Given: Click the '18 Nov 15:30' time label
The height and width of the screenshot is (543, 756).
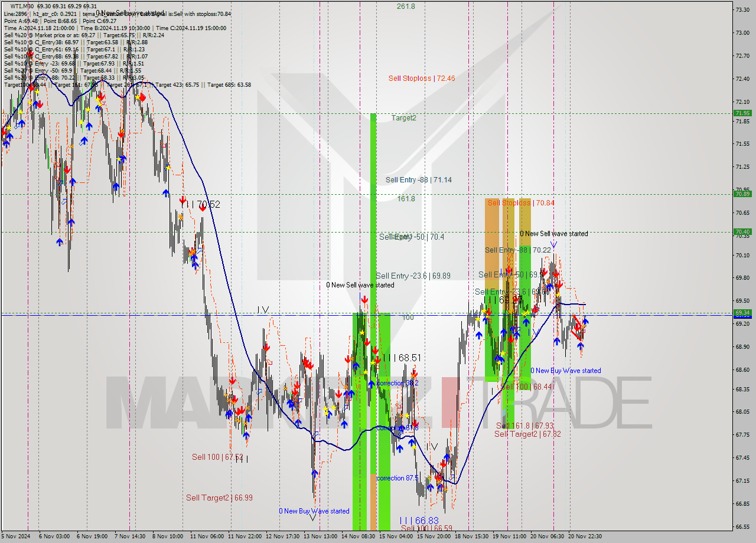Looking at the screenshot, I should tap(471, 537).
